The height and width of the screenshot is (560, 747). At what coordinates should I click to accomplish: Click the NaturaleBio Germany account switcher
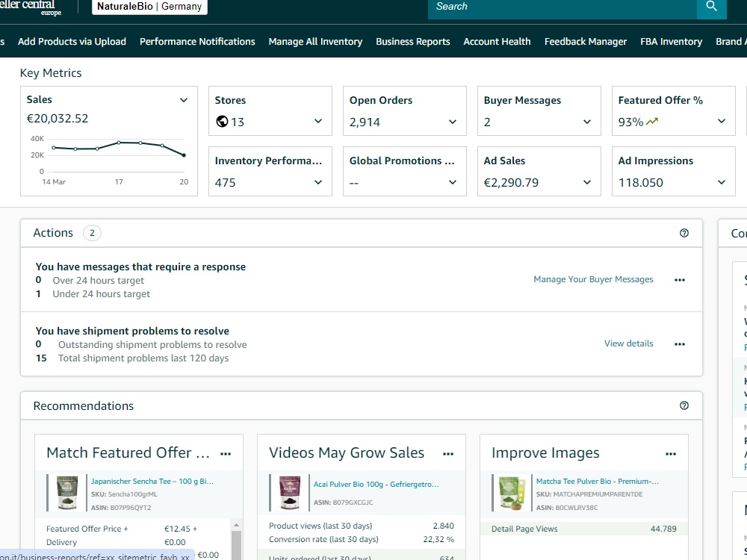point(149,7)
